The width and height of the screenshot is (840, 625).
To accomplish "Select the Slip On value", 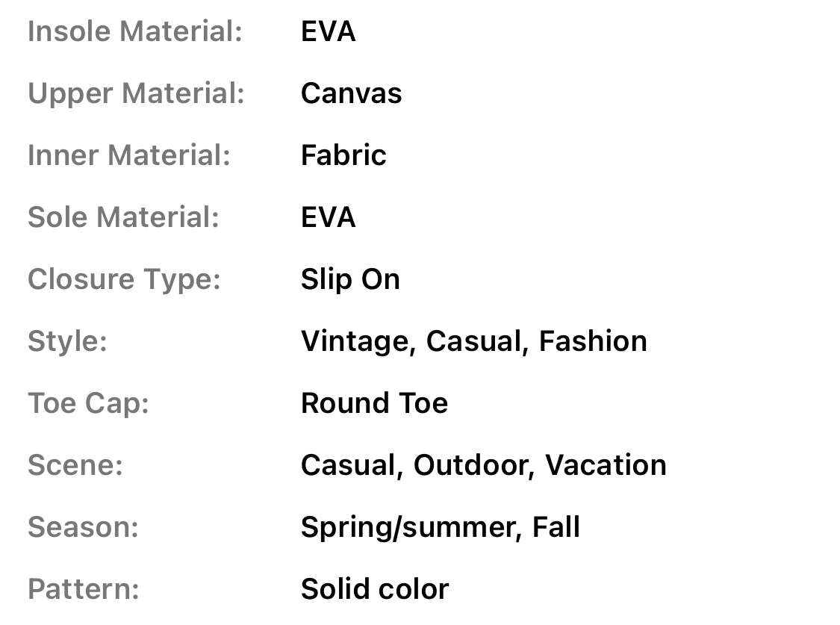I will tap(350, 279).
